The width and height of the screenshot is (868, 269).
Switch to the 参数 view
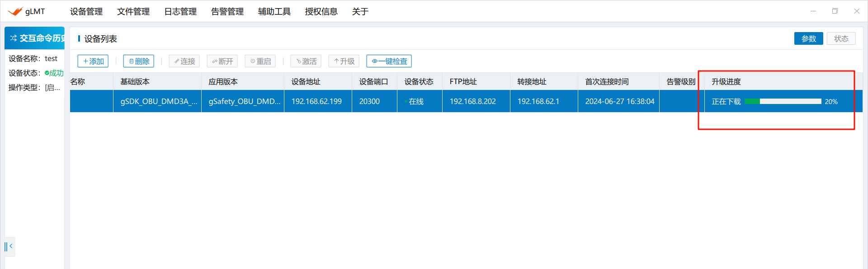[x=808, y=38]
